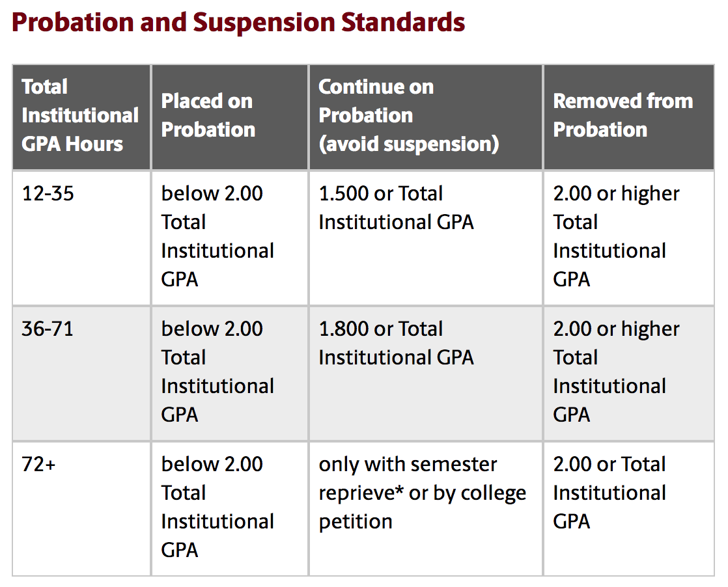Click 'below 2.00' in the 72+ row

point(212,464)
